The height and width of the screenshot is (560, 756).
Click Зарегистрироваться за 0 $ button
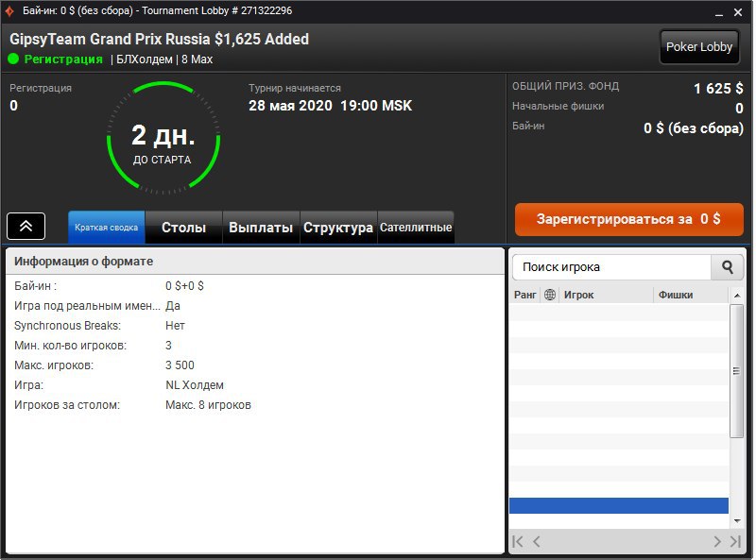(x=629, y=219)
